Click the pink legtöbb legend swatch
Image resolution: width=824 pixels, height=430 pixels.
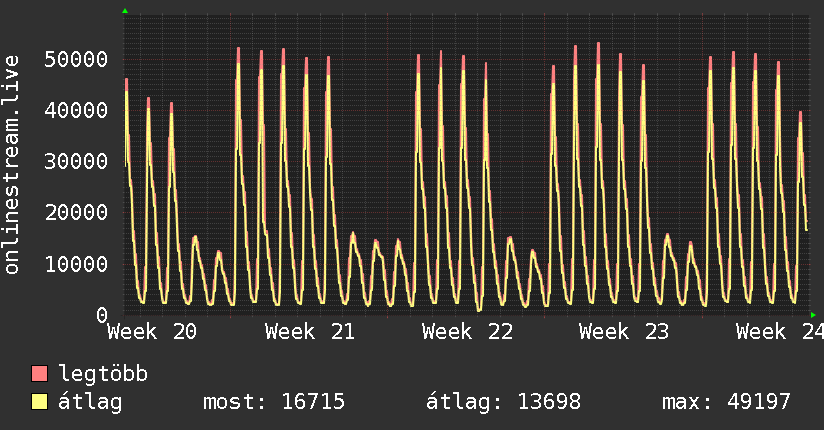(39, 373)
